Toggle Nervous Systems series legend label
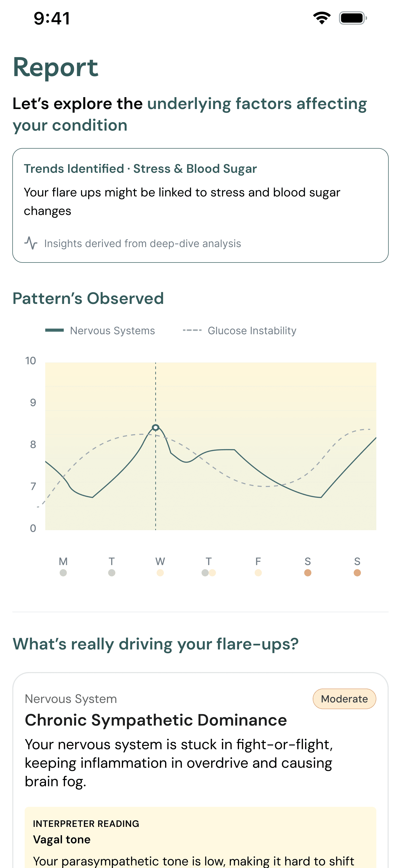Viewport: 401px width, 868px height. (x=112, y=331)
